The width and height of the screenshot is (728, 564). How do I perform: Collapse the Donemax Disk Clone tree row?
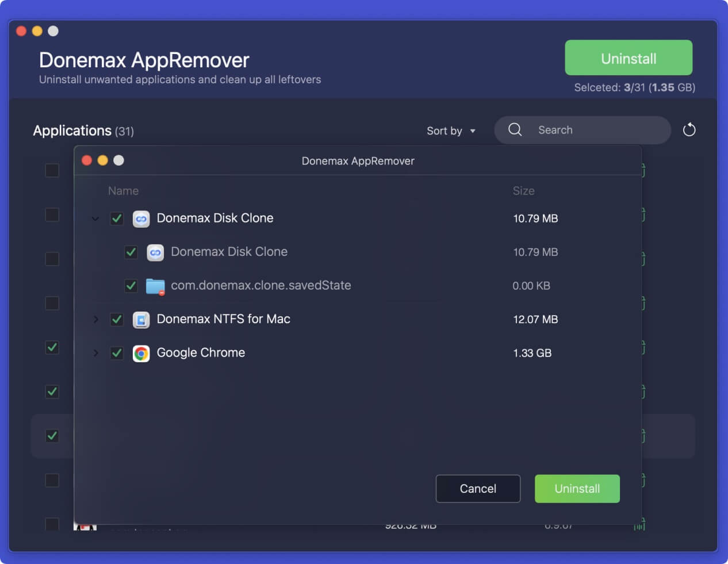95,218
